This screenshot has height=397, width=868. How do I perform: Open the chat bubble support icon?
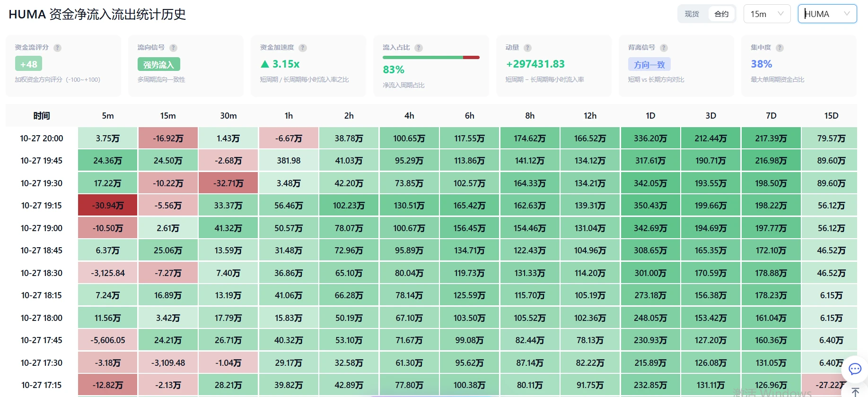855,369
